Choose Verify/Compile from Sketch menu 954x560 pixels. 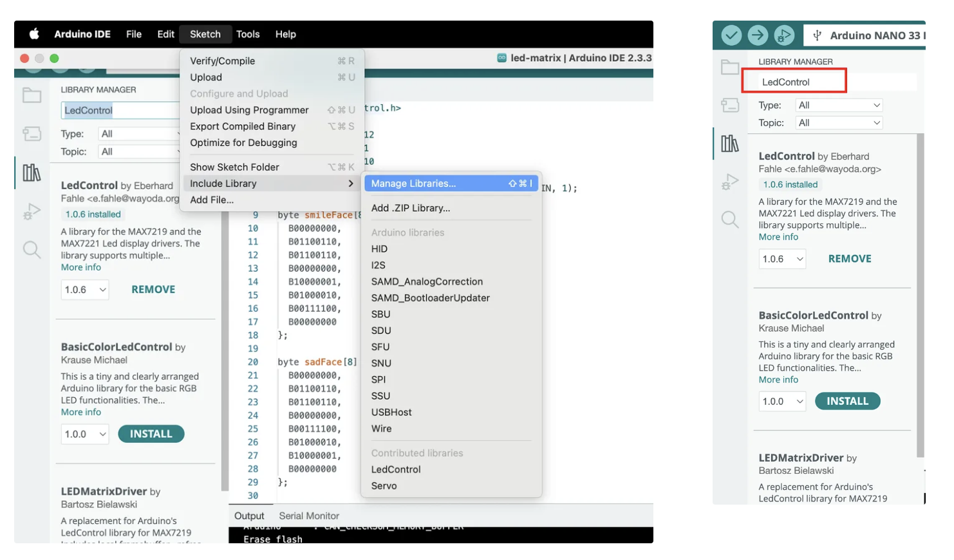[x=272, y=61]
